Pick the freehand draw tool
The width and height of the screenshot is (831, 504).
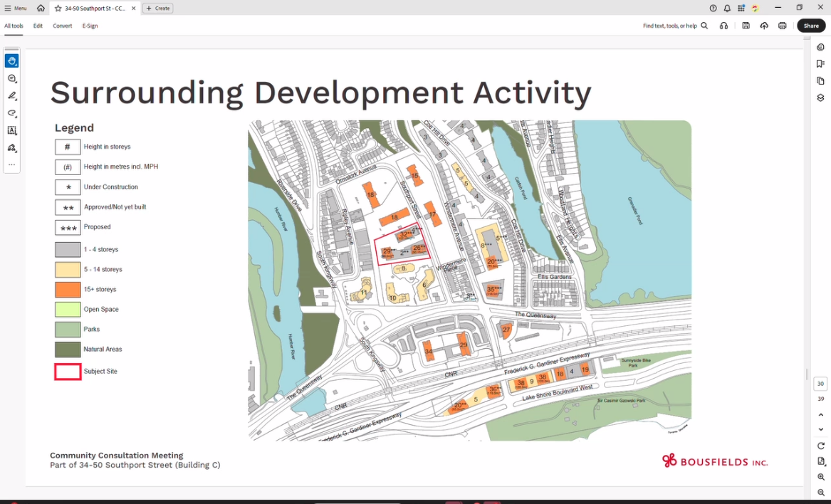click(11, 113)
